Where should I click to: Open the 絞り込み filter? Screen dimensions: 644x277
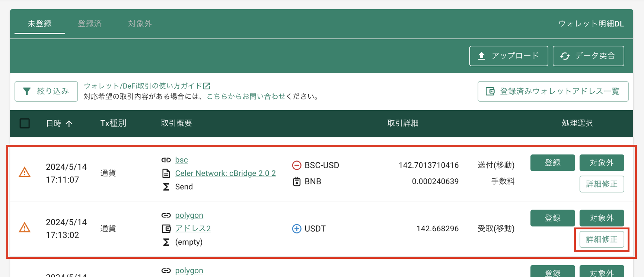(x=46, y=91)
